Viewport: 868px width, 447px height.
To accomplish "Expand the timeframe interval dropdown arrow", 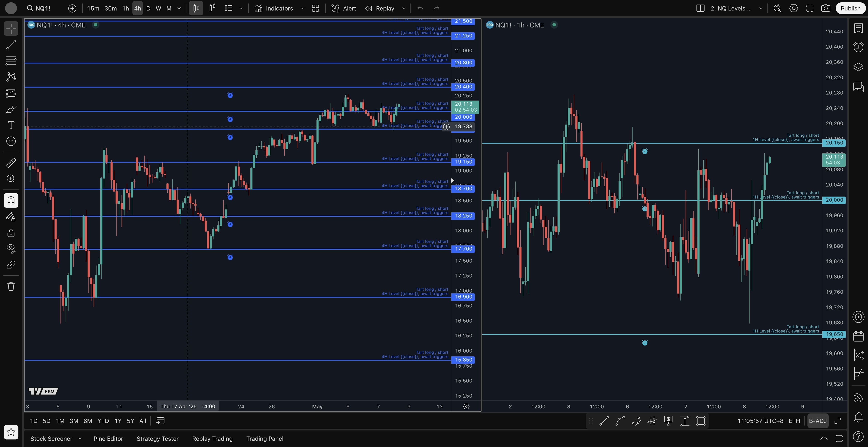I will coord(179,8).
